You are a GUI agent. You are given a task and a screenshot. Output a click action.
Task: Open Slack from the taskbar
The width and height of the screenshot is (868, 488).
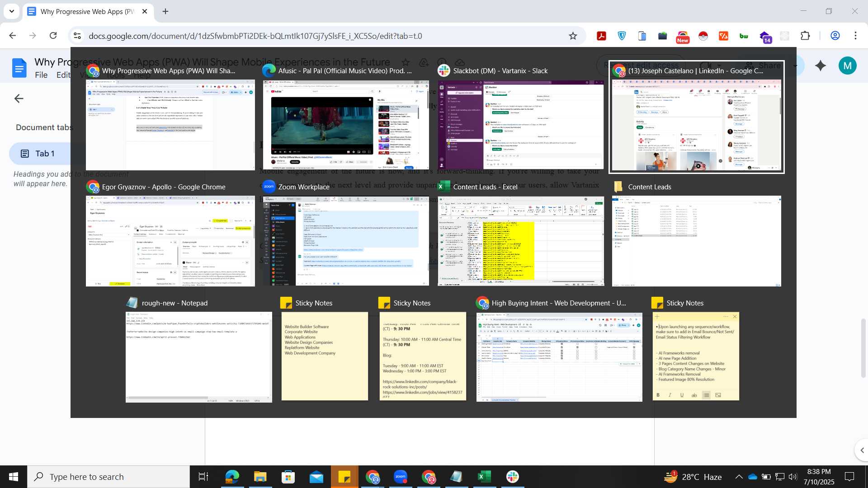(x=513, y=477)
